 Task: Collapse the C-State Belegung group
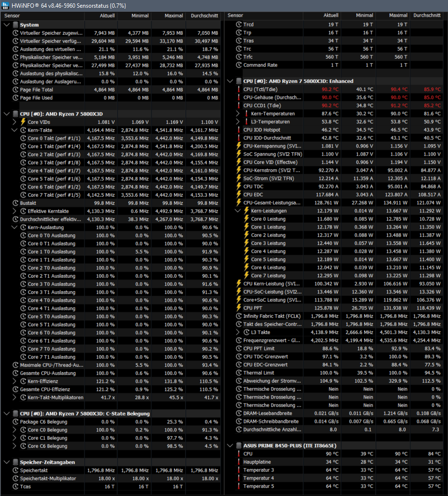point(7,414)
